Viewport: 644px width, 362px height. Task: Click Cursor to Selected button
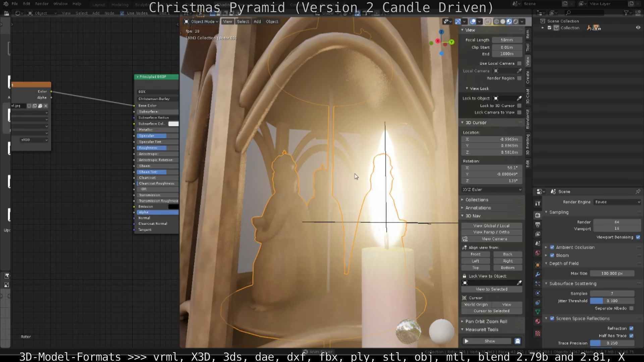click(x=491, y=311)
